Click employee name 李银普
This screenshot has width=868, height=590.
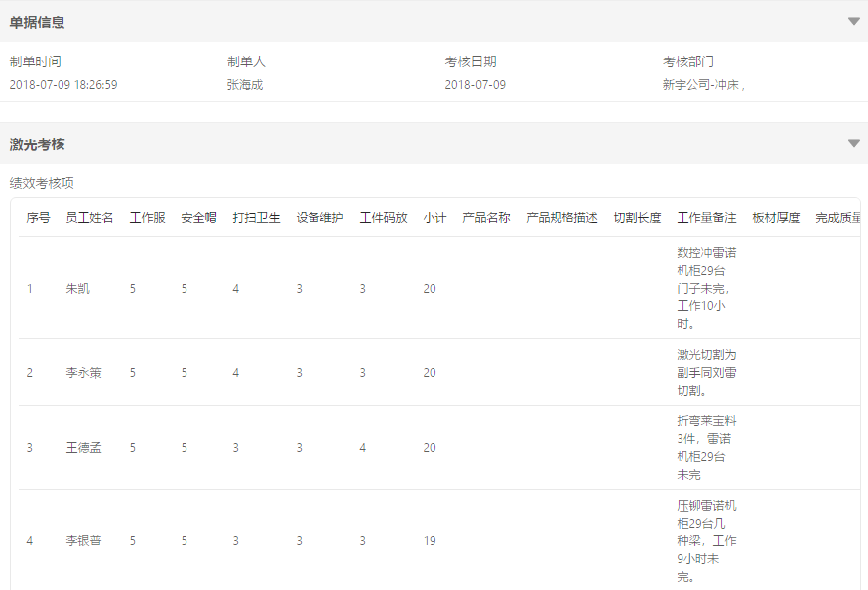coord(83,541)
